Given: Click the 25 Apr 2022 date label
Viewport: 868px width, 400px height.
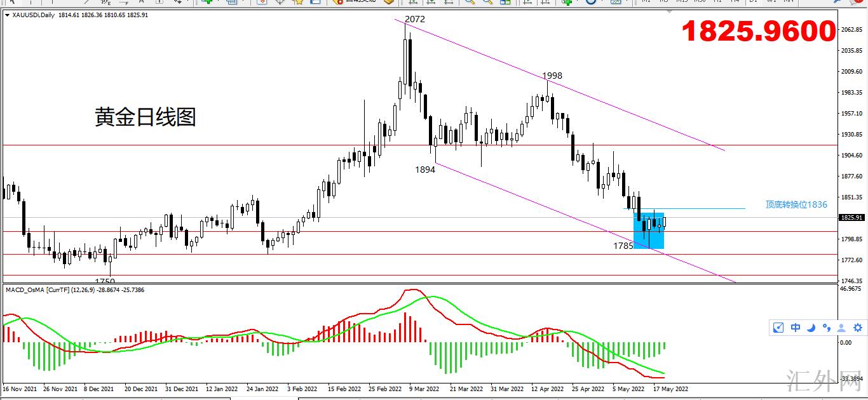Looking at the screenshot, I should point(587,389).
